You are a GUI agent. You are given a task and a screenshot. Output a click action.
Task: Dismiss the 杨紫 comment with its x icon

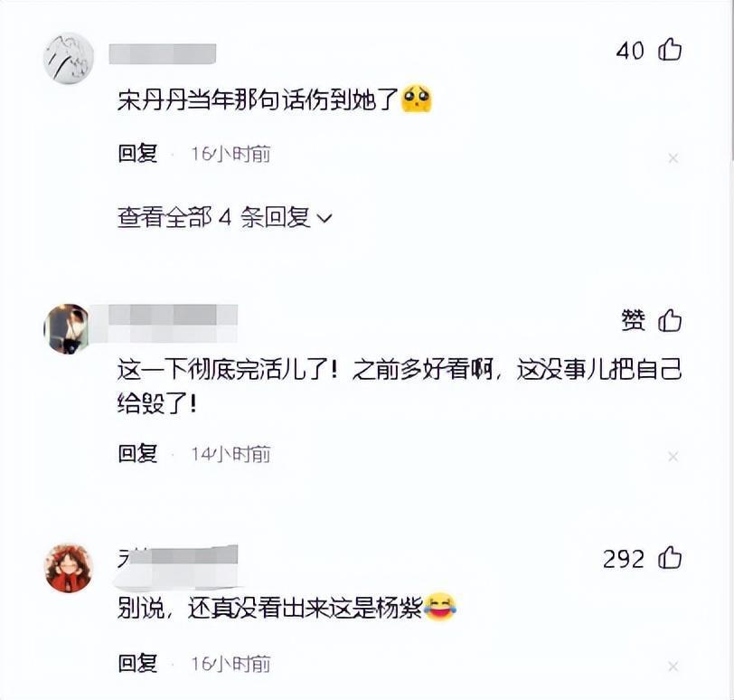tap(673, 667)
